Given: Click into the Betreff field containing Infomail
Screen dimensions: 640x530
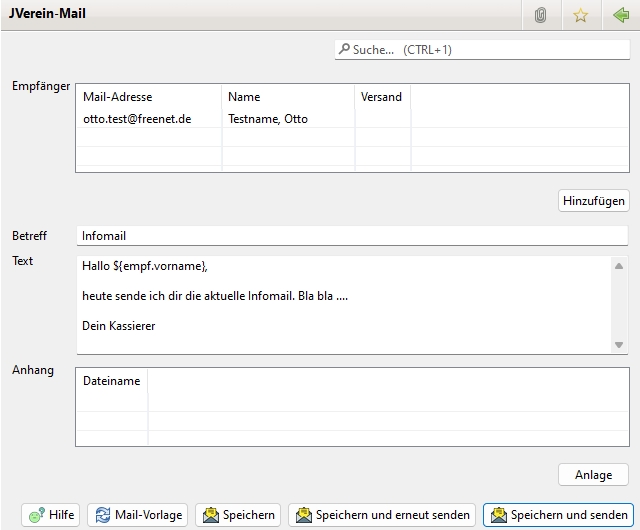Looking at the screenshot, I should tap(350, 236).
